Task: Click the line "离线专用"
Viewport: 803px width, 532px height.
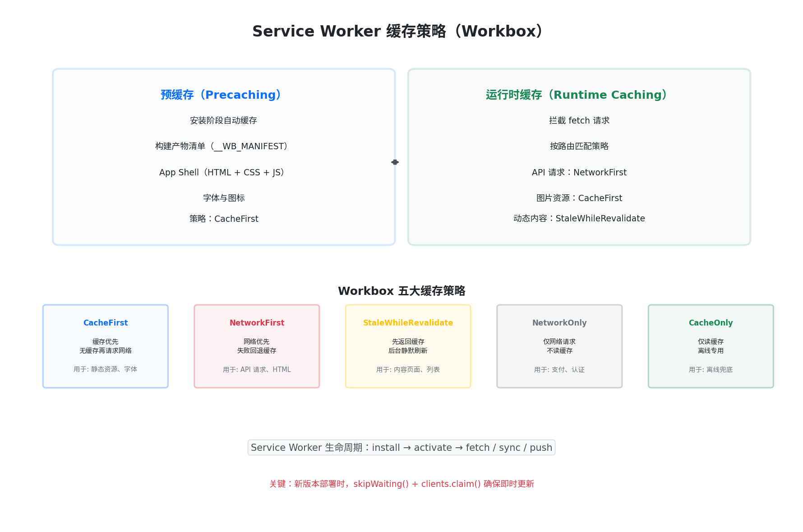Action: pyautogui.click(x=711, y=350)
